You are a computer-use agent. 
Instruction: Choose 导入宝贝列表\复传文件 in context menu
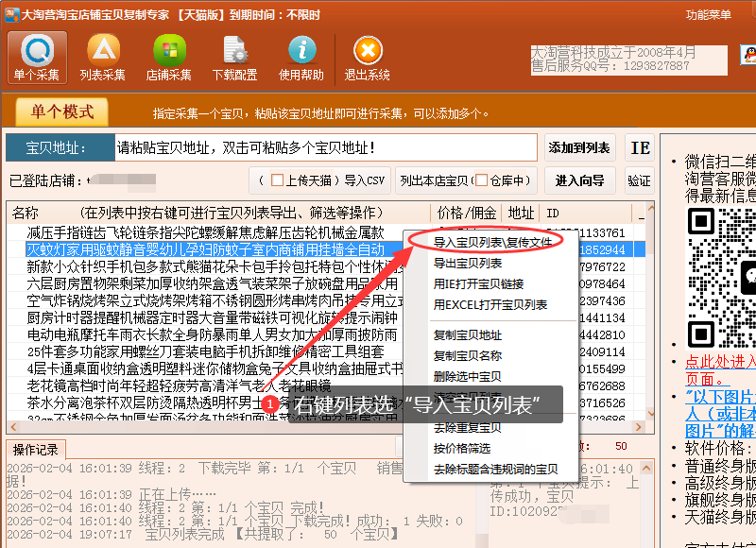(x=492, y=242)
